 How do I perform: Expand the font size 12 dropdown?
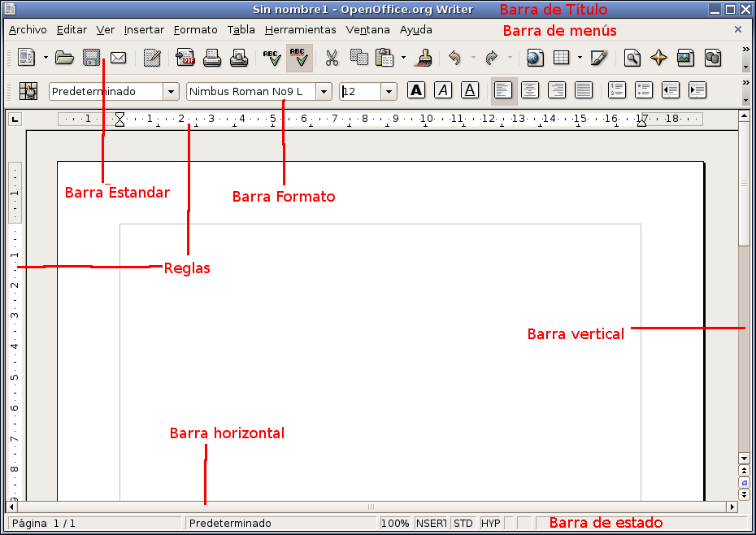(389, 91)
